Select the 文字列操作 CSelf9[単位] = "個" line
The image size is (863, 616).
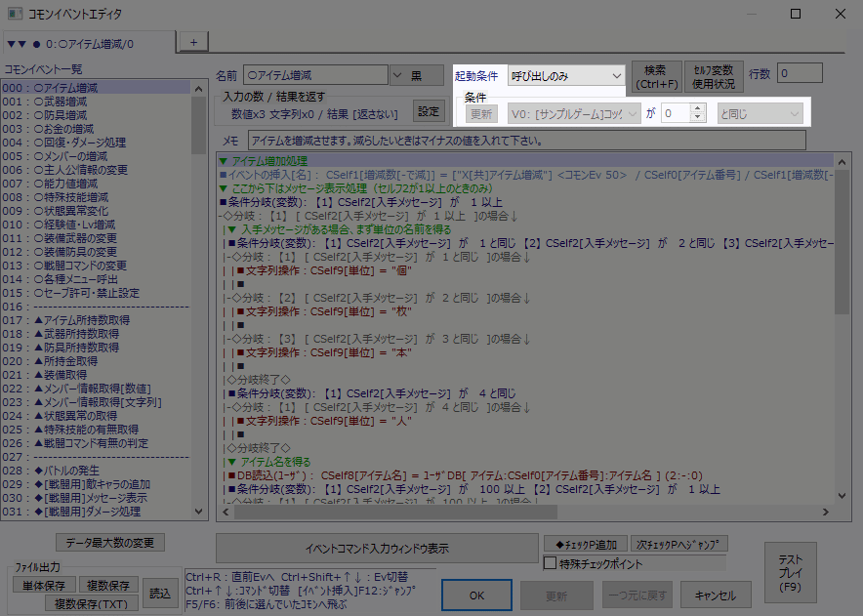[526, 270]
